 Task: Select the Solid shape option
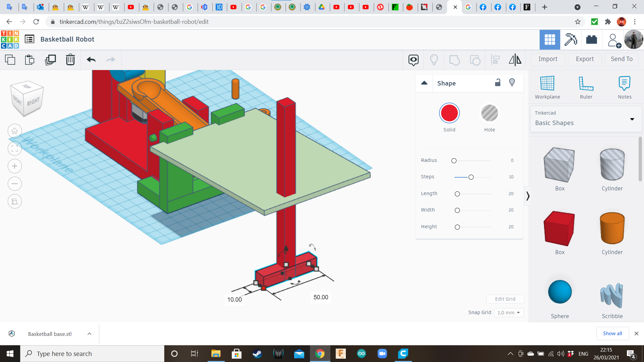point(449,113)
